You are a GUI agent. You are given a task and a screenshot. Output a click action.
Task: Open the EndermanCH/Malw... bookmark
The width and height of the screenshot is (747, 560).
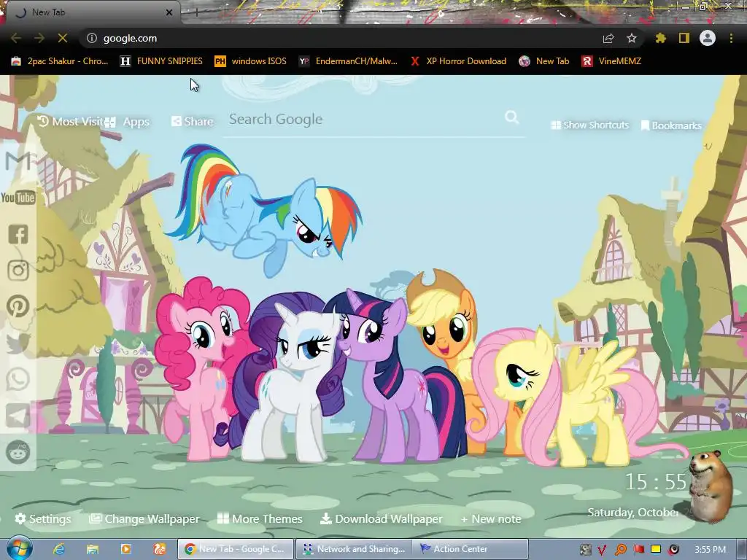pos(348,61)
